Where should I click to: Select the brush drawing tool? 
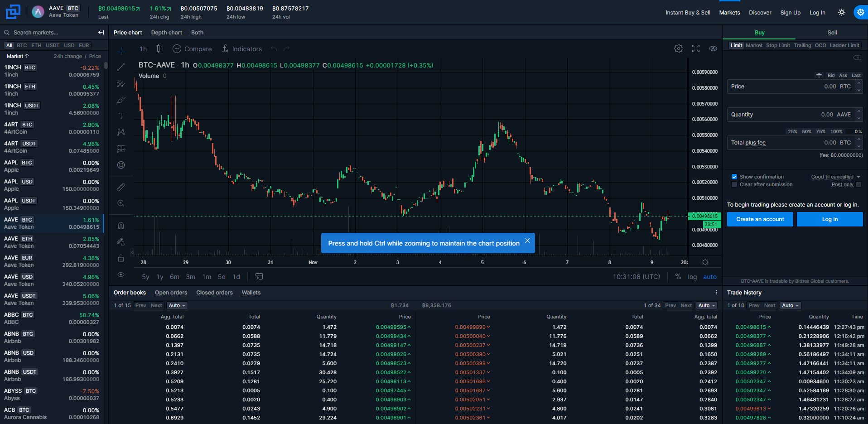(121, 100)
